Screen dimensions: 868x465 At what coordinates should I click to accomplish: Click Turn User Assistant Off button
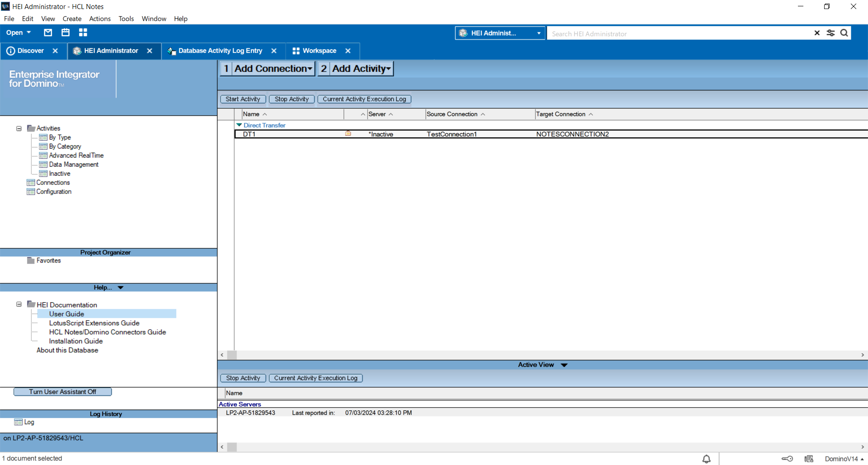point(63,392)
